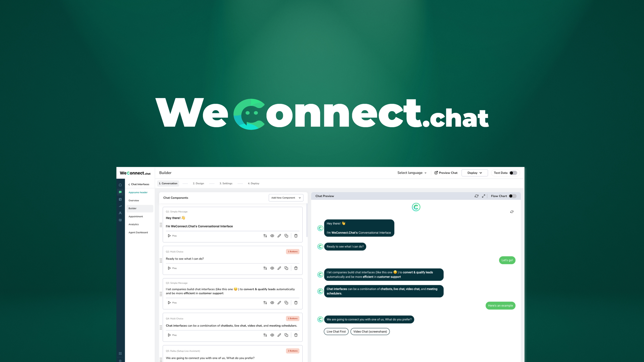
Task: Enable the Test Data toggle switch
Action: click(x=513, y=172)
